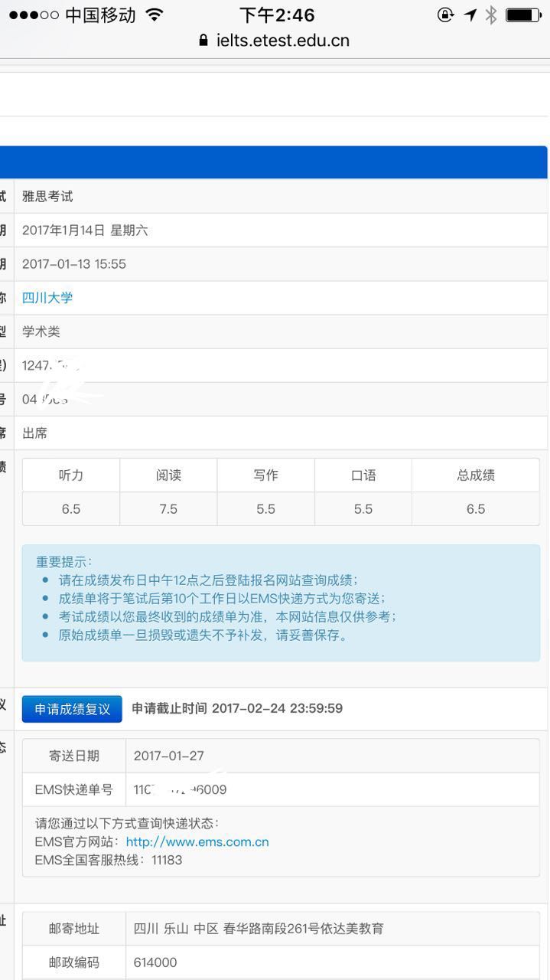Screen dimensions: 550x980
Task: Tap the 听力 score column header
Action: (x=71, y=475)
